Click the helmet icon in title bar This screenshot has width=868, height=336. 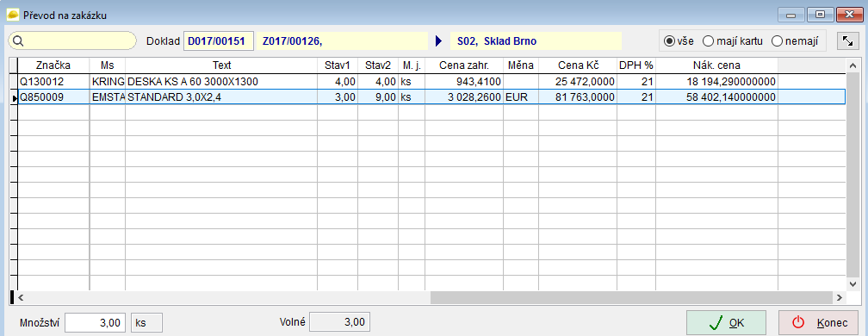[x=12, y=15]
